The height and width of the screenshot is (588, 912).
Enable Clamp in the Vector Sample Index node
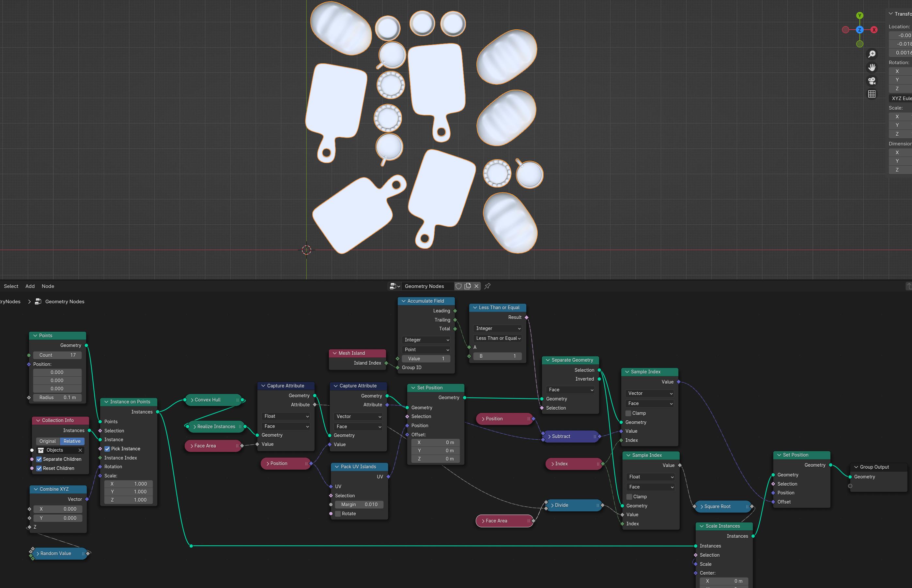click(x=628, y=413)
